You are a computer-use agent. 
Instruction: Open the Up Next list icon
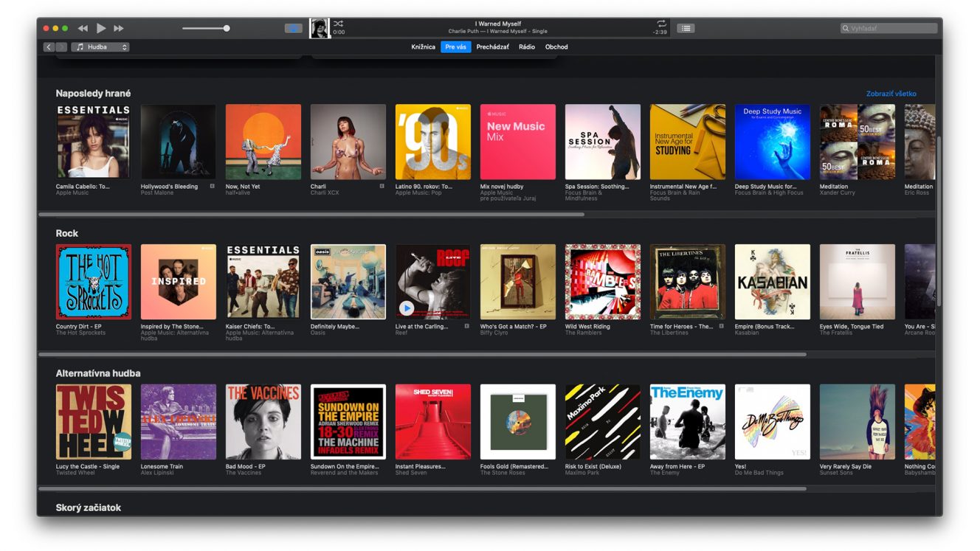click(686, 29)
